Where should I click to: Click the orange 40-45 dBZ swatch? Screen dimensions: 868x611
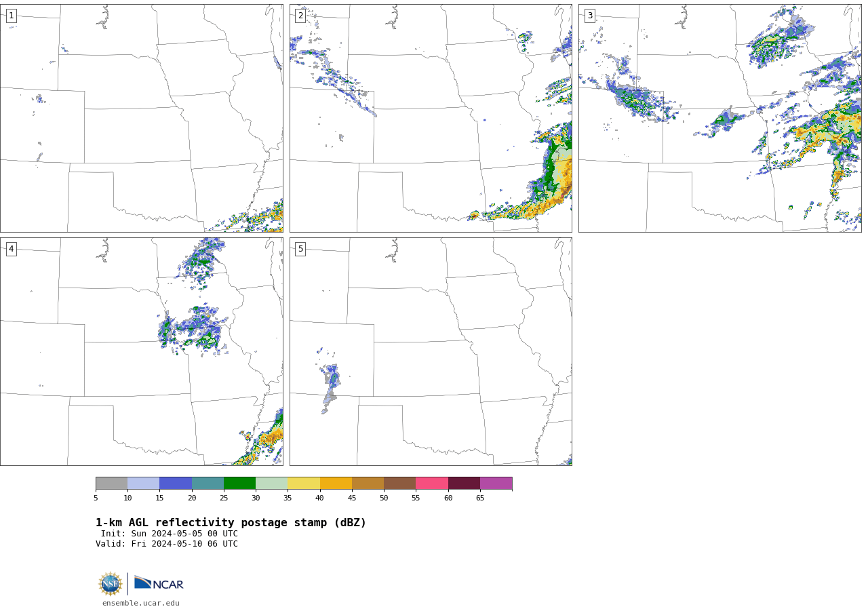pos(336,483)
